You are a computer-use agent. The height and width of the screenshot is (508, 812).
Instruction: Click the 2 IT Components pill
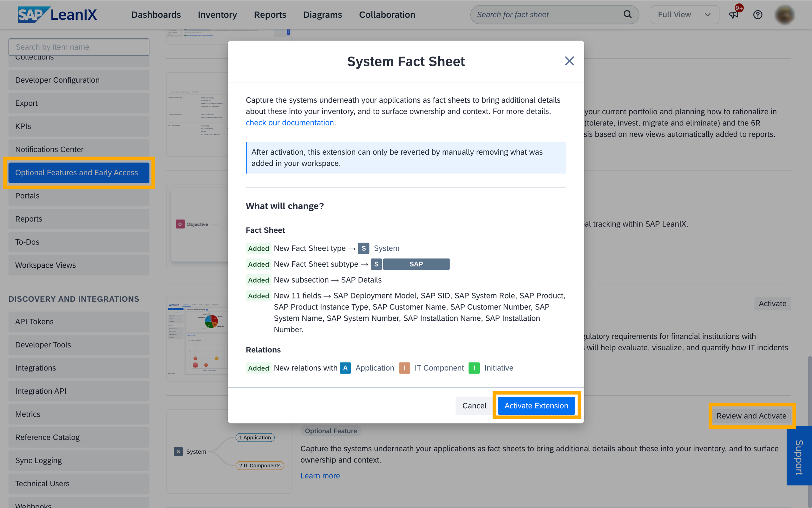[260, 465]
